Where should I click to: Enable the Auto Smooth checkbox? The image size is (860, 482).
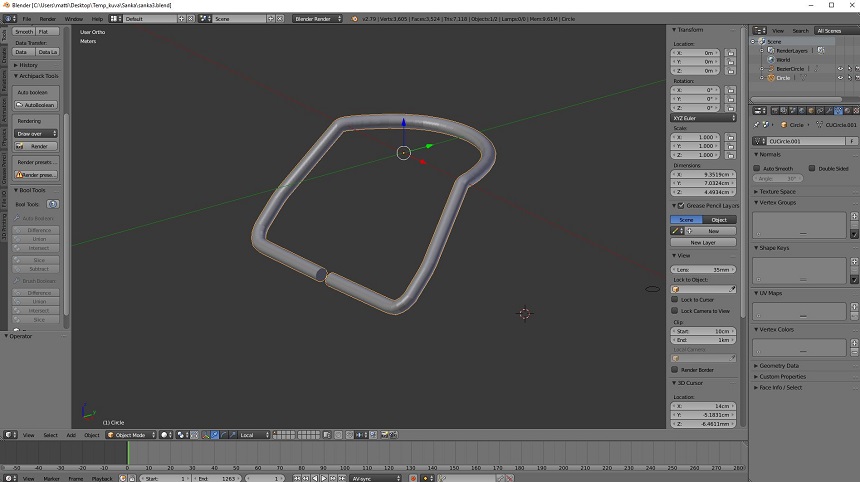757,168
